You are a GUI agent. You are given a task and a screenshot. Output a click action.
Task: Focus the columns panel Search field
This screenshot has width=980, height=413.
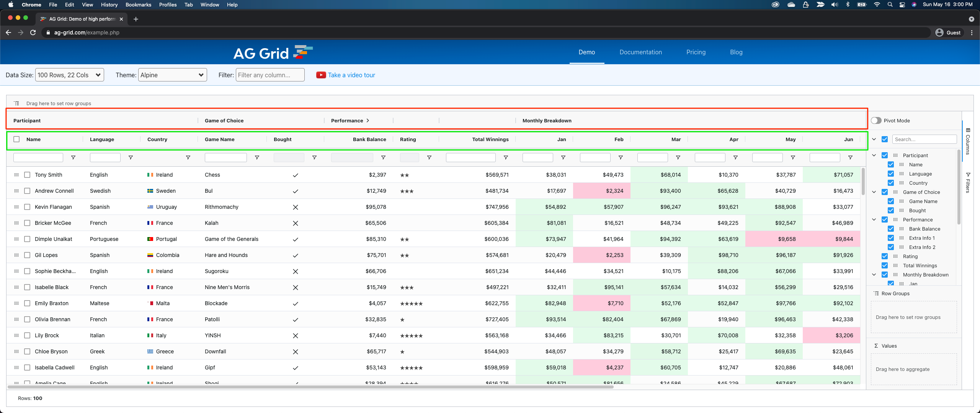[x=924, y=139]
